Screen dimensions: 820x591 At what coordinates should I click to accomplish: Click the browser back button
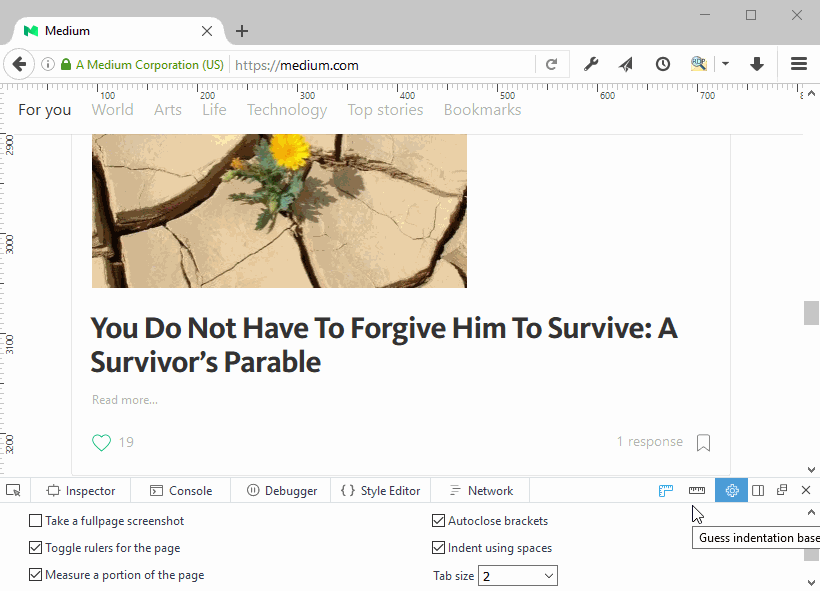point(19,65)
